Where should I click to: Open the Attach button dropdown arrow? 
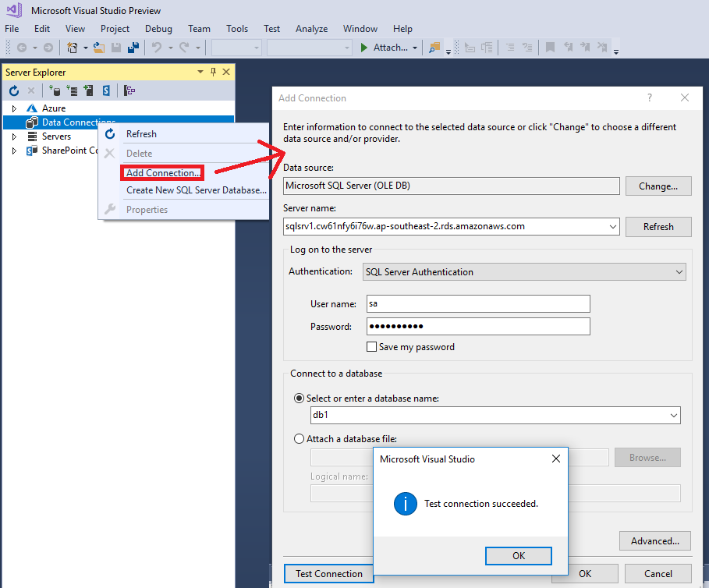415,48
